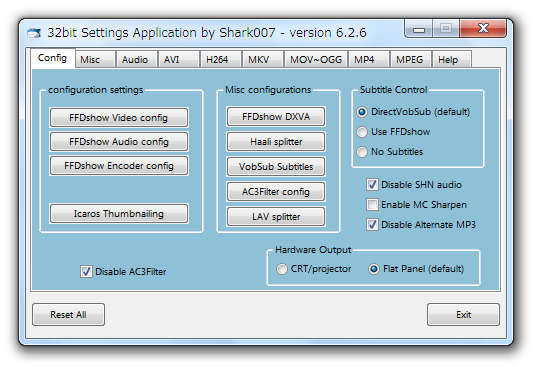This screenshot has height=367, width=535.
Task: Open the MOV~OGG tab
Action: pos(316,60)
